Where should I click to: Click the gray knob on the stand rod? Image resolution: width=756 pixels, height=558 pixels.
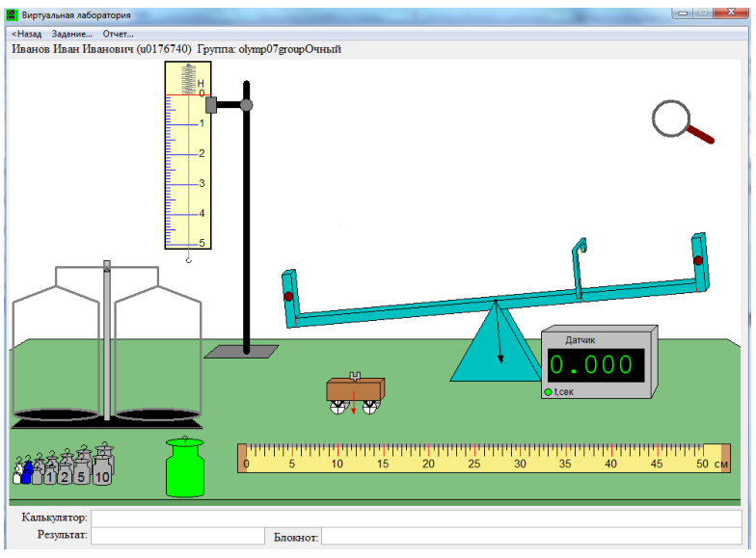247,105
